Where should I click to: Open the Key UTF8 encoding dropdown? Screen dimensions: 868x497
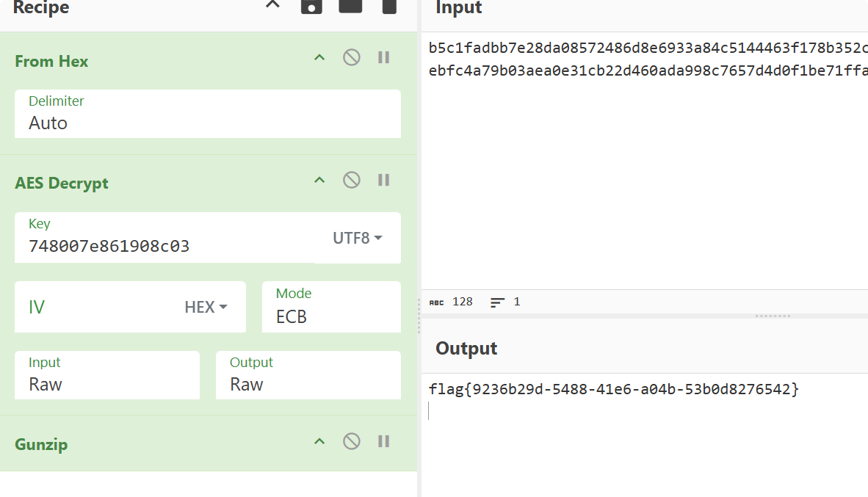(358, 238)
